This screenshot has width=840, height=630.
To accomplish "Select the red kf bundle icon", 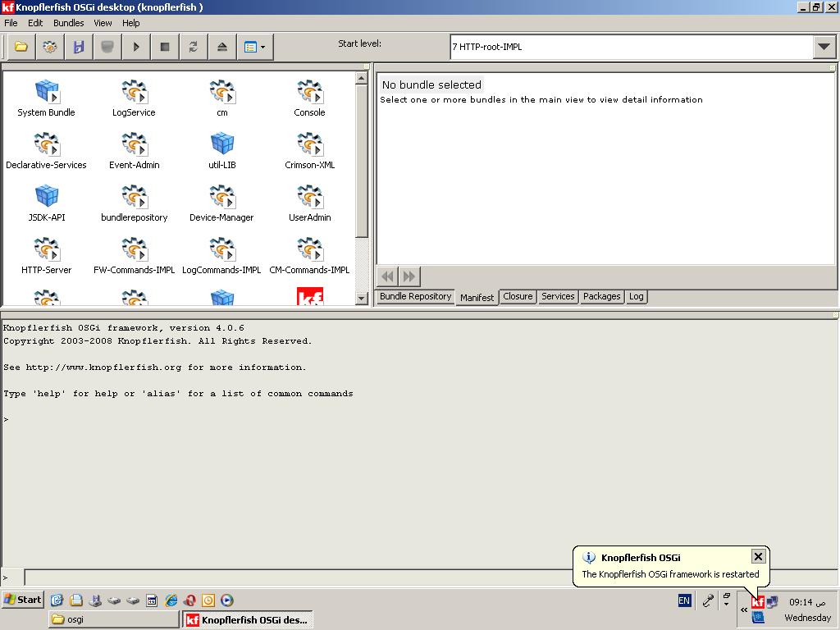I will click(310, 296).
